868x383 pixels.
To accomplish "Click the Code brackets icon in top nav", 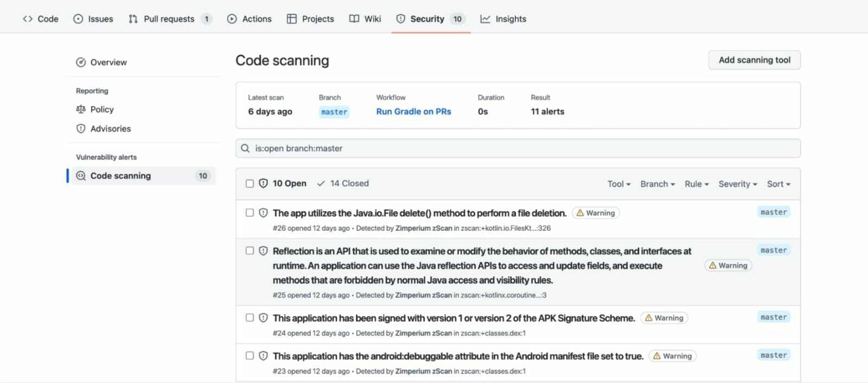I will point(28,19).
